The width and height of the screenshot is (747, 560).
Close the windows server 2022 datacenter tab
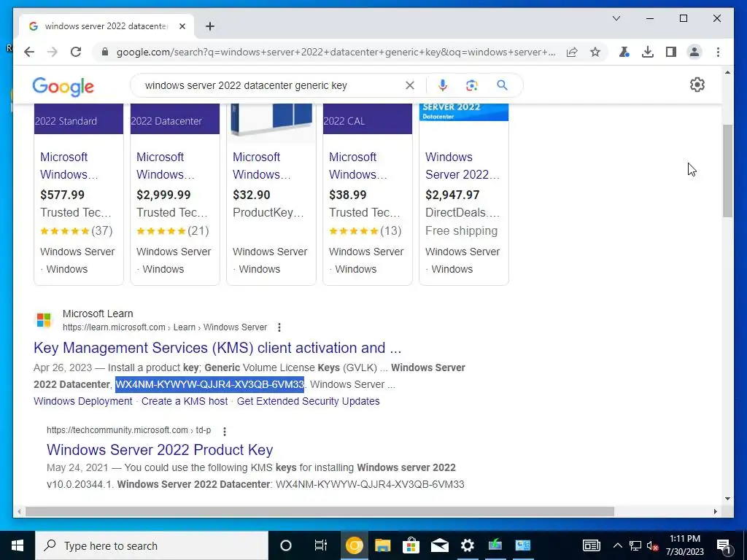click(x=182, y=26)
